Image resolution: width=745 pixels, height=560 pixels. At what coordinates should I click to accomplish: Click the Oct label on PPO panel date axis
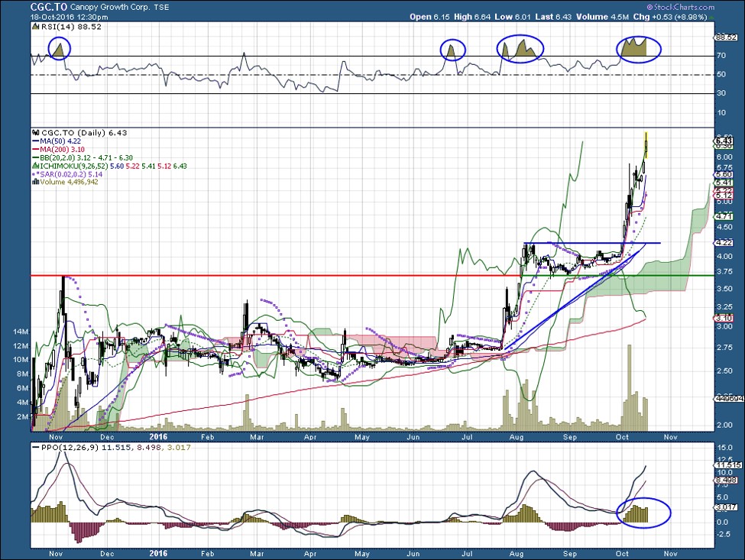pyautogui.click(x=622, y=554)
